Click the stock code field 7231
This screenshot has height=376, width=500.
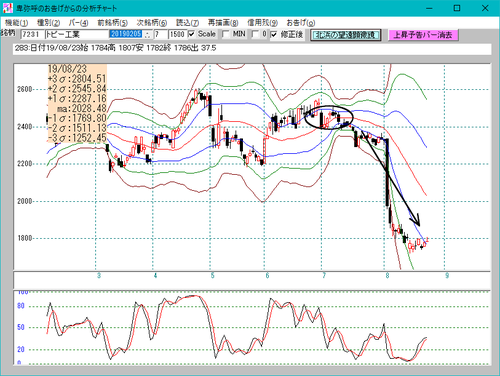pyautogui.click(x=32, y=34)
